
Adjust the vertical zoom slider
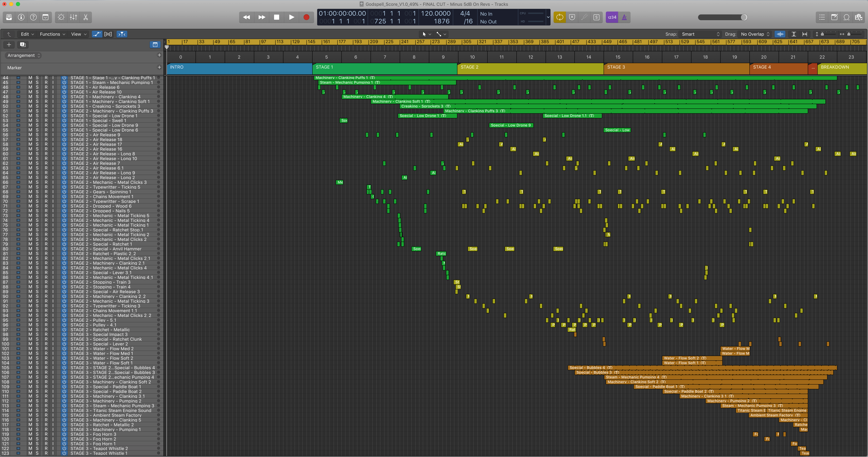coord(822,34)
